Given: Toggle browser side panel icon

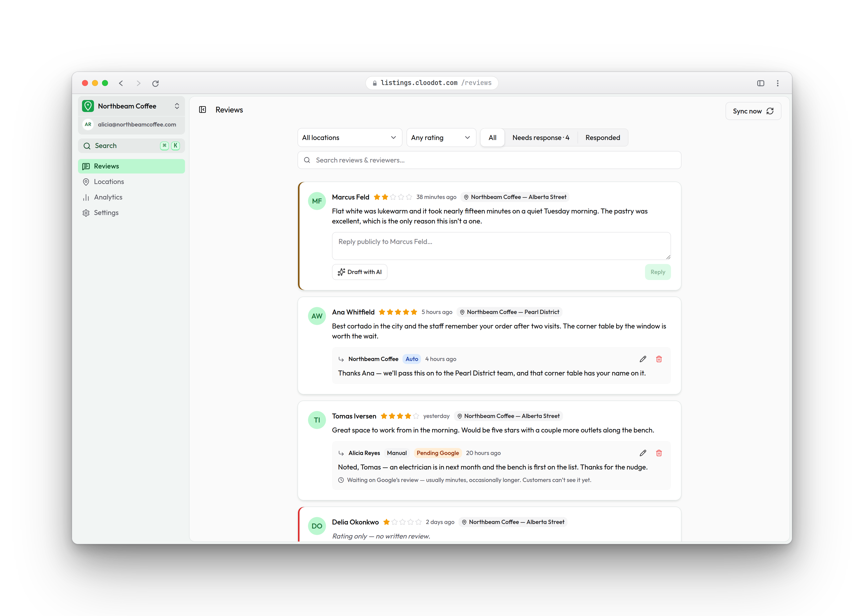Looking at the screenshot, I should [760, 83].
